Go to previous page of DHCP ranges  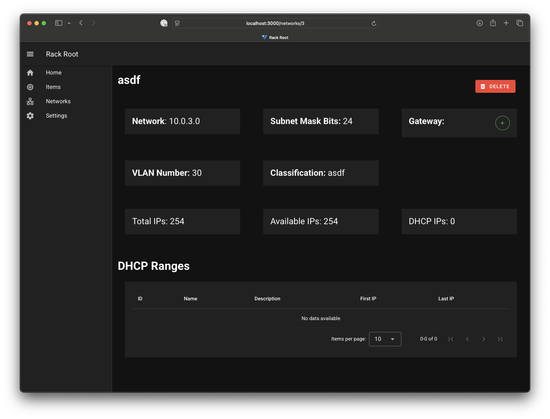[x=467, y=339]
